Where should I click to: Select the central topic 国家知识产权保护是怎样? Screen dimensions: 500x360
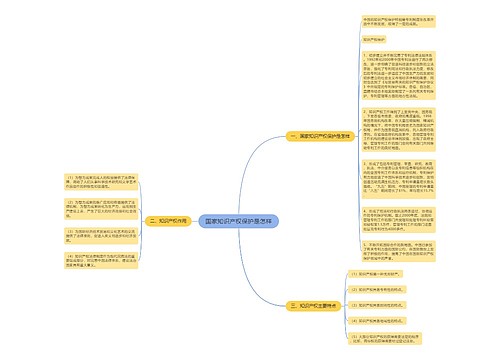coord(238,221)
